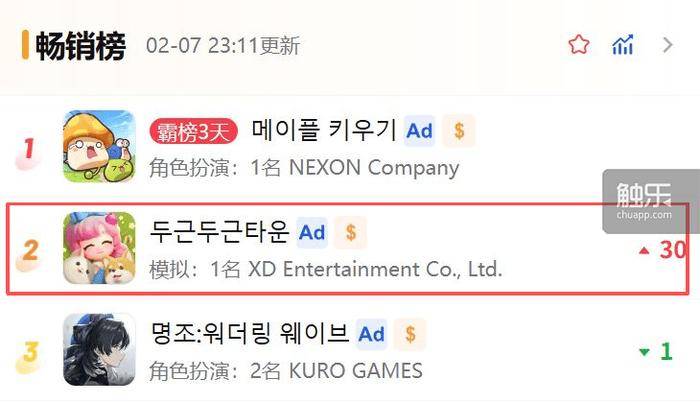Open the 명조:워더링 웨이브 game title
The height and width of the screenshot is (403, 700).
[250, 333]
